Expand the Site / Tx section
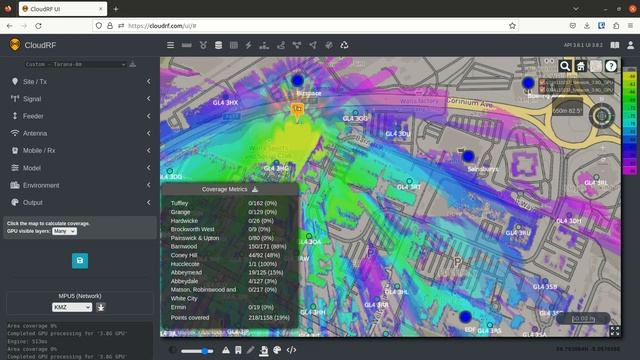This screenshot has height=360, width=640. coord(80,82)
